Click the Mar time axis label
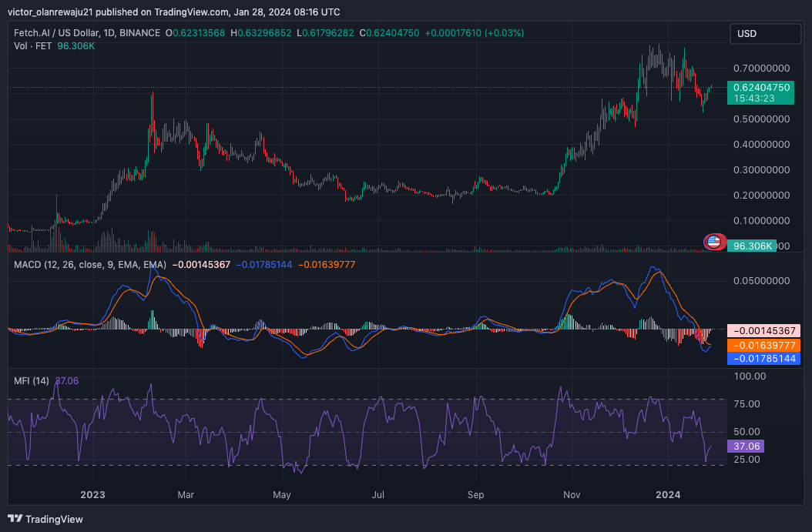The image size is (812, 532). tap(186, 495)
